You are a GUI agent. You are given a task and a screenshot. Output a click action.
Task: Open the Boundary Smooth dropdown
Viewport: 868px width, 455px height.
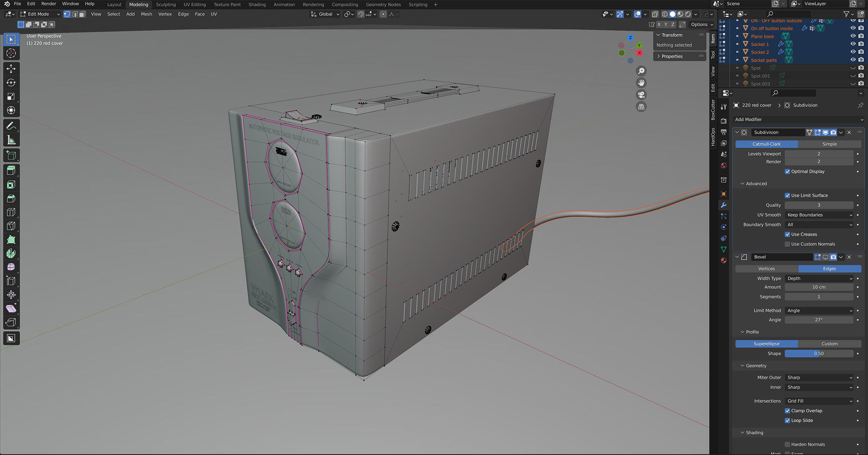tap(819, 225)
